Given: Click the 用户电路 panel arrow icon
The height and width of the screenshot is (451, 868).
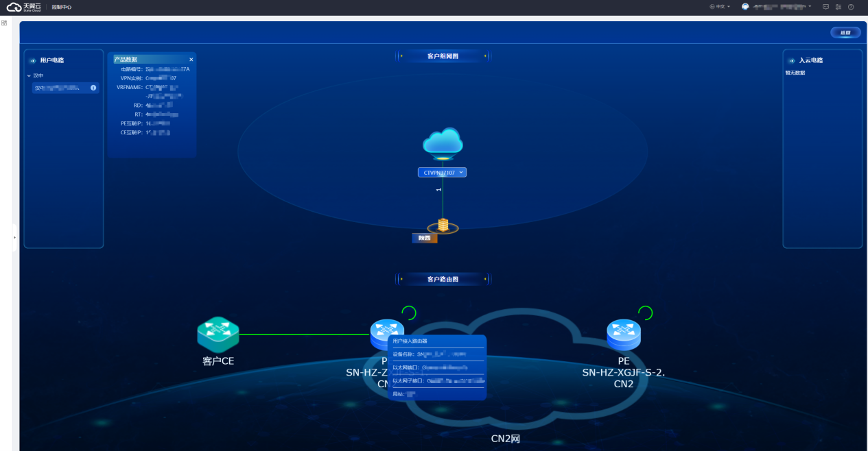Looking at the screenshot, I should [32, 60].
